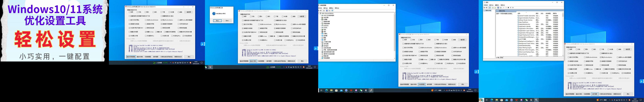Open 操作(A) menu in Device Manager
Screen dimensions: 644x102
[325, 8]
